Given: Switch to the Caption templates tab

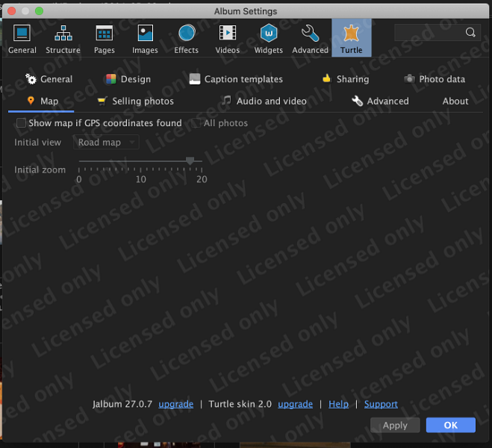Looking at the screenshot, I should (236, 79).
